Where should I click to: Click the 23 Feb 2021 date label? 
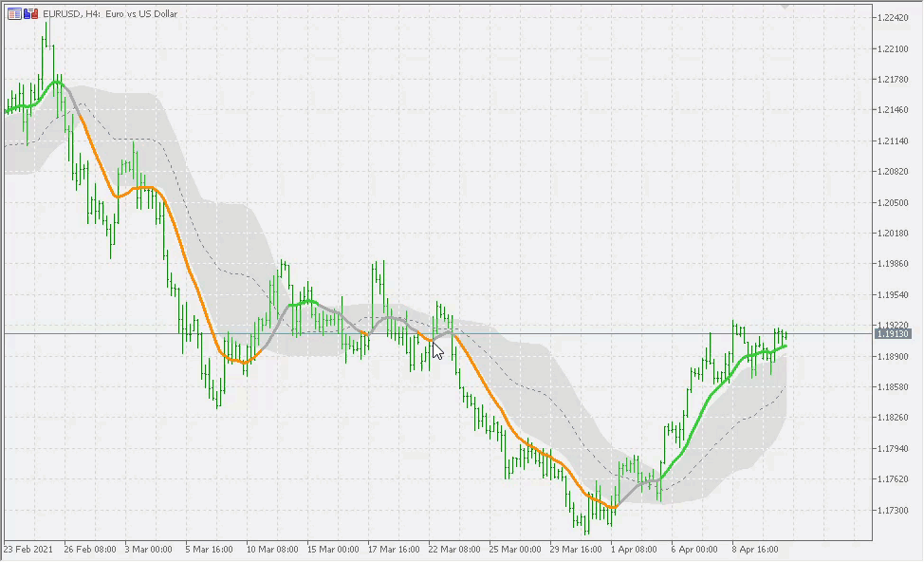[x=28, y=549]
